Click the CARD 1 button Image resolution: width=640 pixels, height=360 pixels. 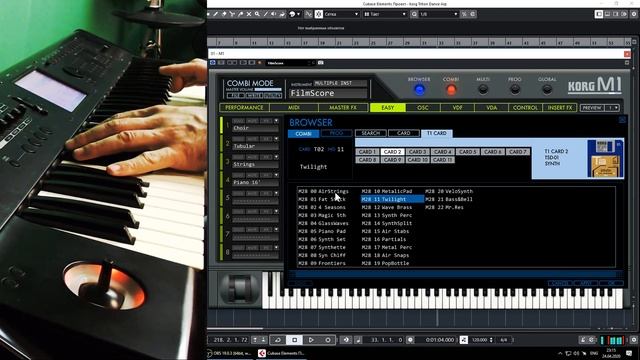[367, 152]
